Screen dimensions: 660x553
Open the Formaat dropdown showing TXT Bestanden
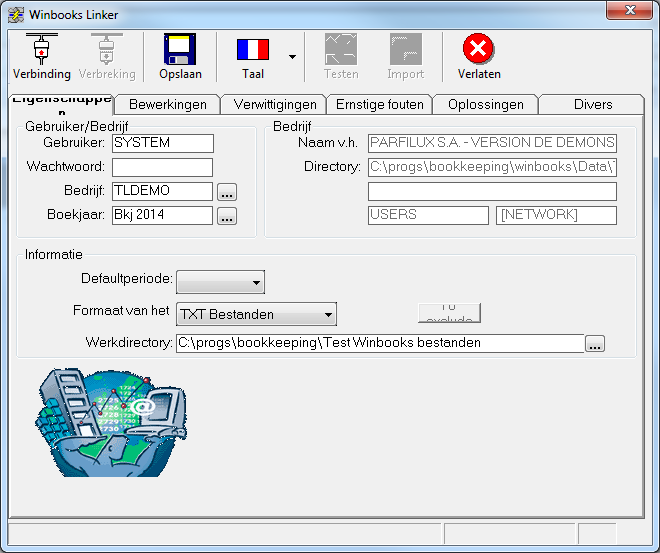256,314
